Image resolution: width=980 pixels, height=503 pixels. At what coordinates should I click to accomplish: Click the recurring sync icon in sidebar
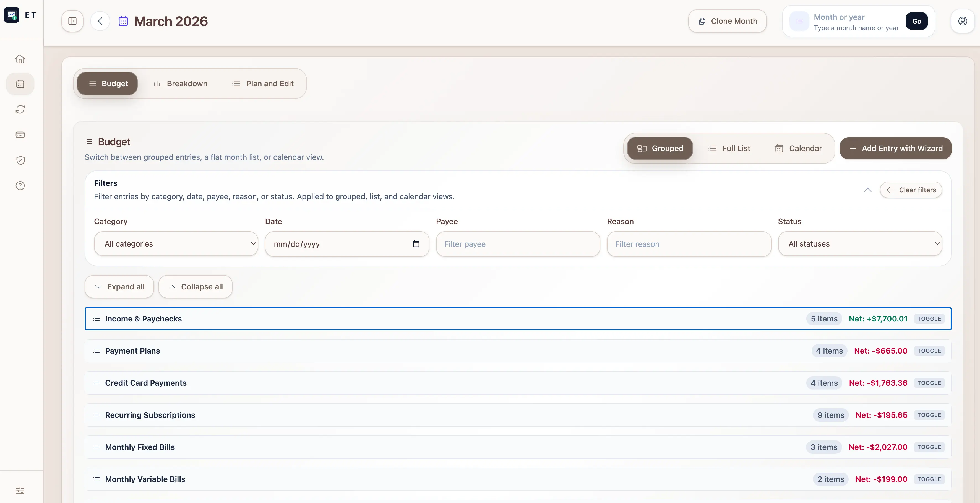(x=20, y=110)
